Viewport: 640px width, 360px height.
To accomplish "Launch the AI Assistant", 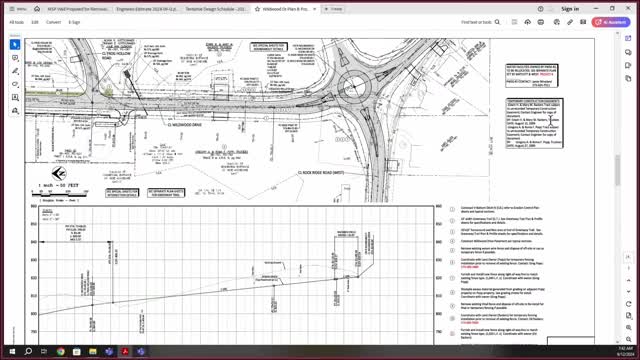I will (611, 22).
